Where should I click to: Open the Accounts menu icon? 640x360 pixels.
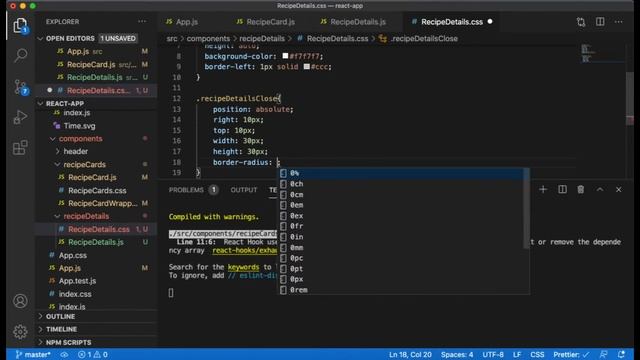(x=20, y=301)
